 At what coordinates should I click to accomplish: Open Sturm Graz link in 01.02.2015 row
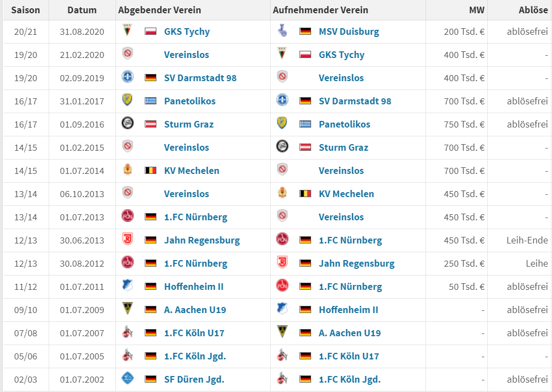coord(344,147)
